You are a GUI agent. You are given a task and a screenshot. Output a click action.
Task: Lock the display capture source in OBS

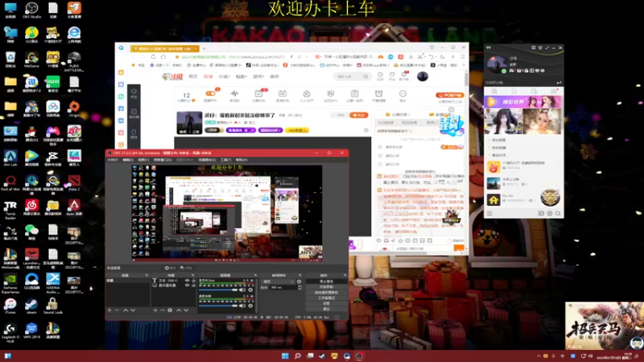193,286
